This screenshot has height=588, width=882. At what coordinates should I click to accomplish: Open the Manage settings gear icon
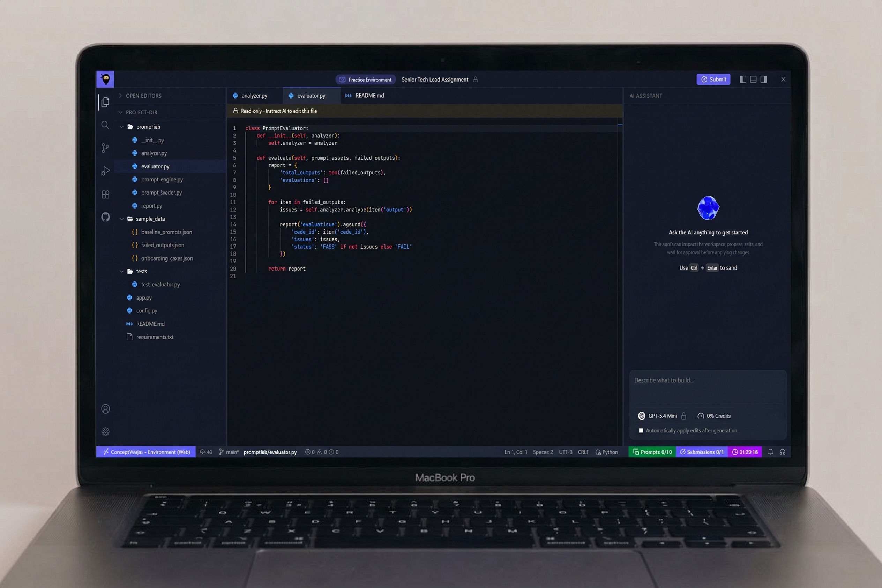[x=105, y=432]
